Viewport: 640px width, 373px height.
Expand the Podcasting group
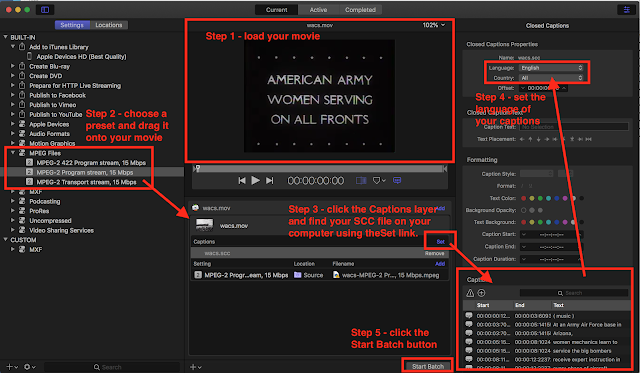[x=13, y=201]
